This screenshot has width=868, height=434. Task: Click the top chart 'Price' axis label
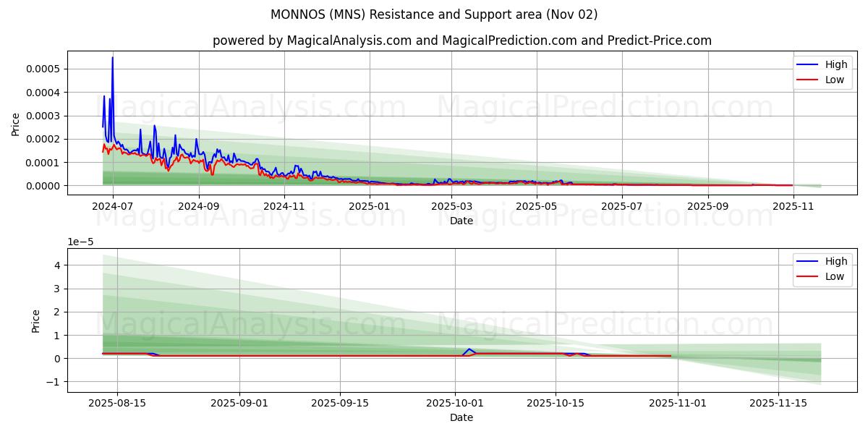[16, 123]
